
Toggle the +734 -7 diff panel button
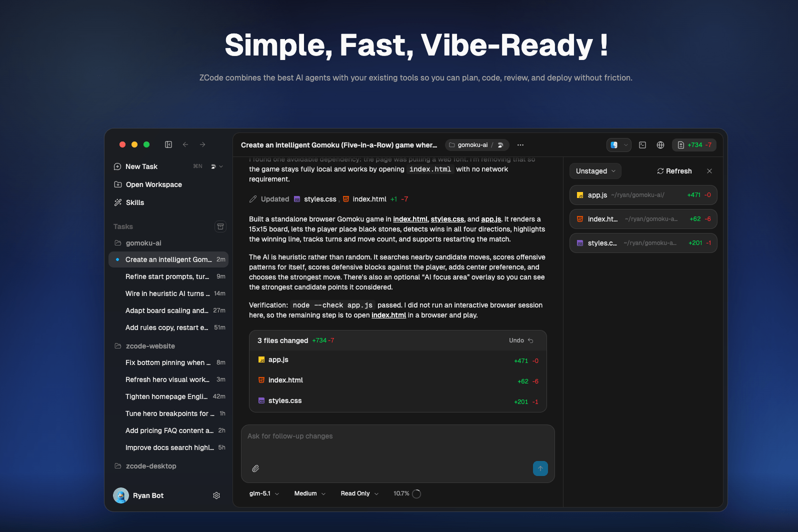694,145
